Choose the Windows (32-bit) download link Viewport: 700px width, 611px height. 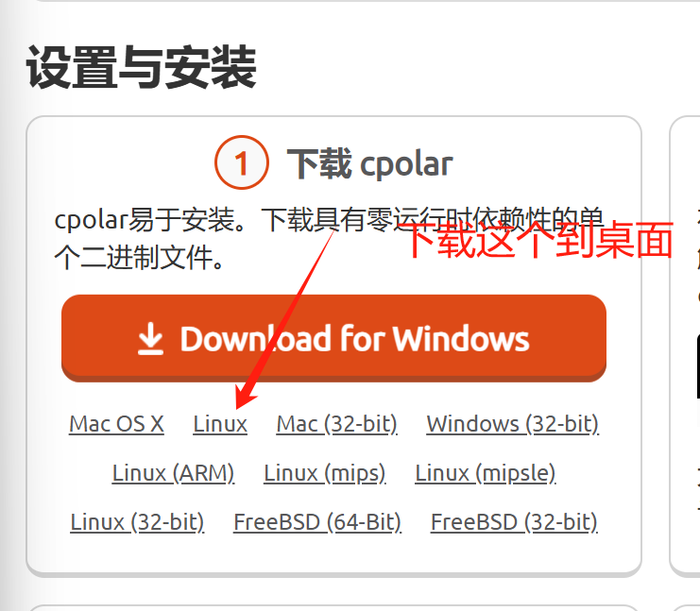coord(513,424)
